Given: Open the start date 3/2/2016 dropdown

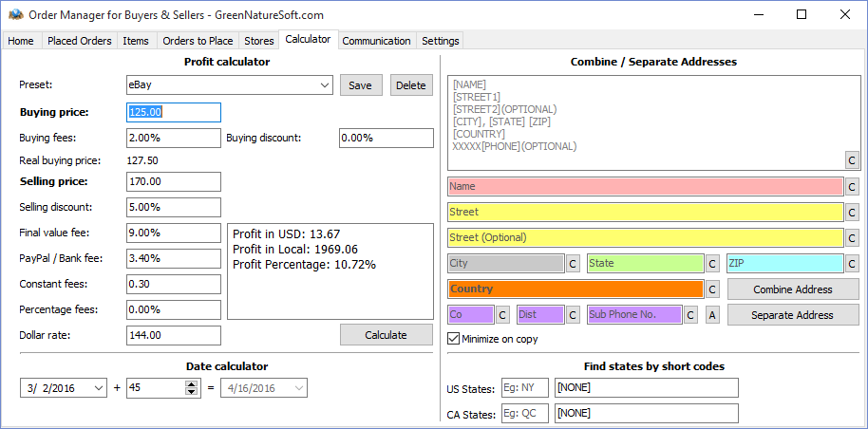Looking at the screenshot, I should [99, 388].
